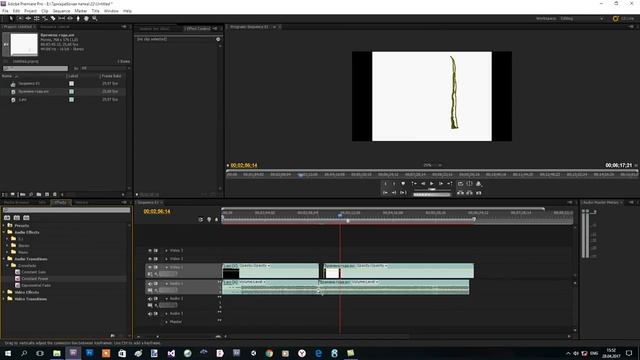Create new bin in Project panel
Viewport: 640px width, 360px height.
[39, 195]
